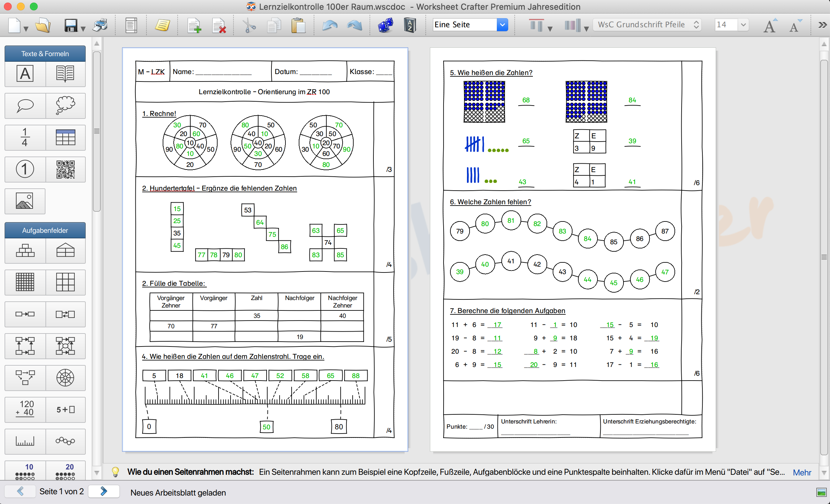This screenshot has width=830, height=504.
Task: Insert a multi-line text block item
Action: click(x=65, y=74)
